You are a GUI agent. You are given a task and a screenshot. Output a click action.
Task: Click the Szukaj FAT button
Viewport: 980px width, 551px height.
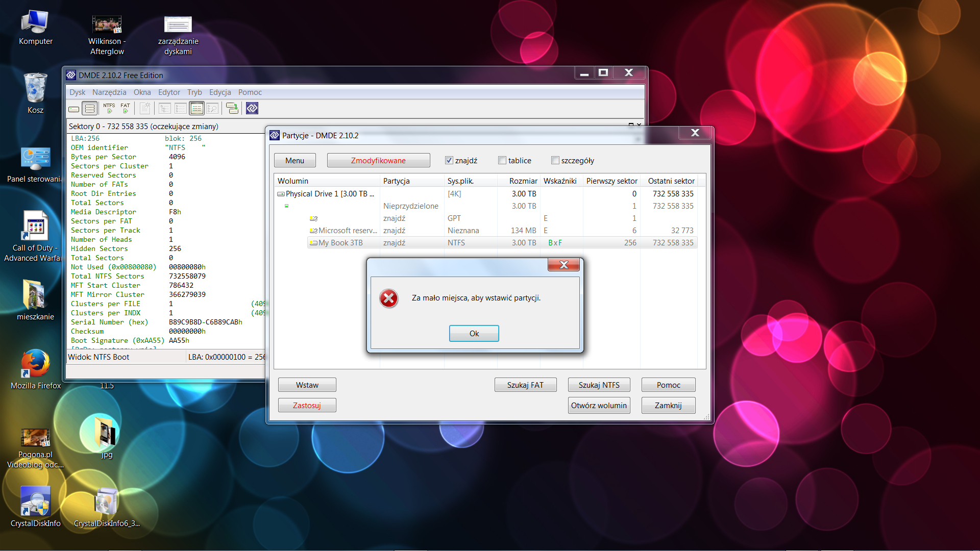coord(525,385)
